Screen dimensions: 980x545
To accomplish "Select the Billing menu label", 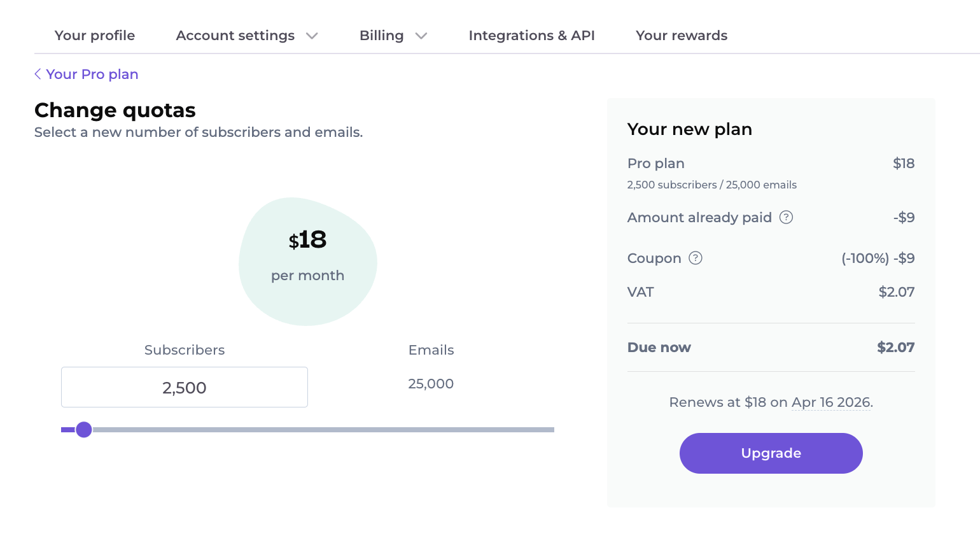I will coord(381,36).
